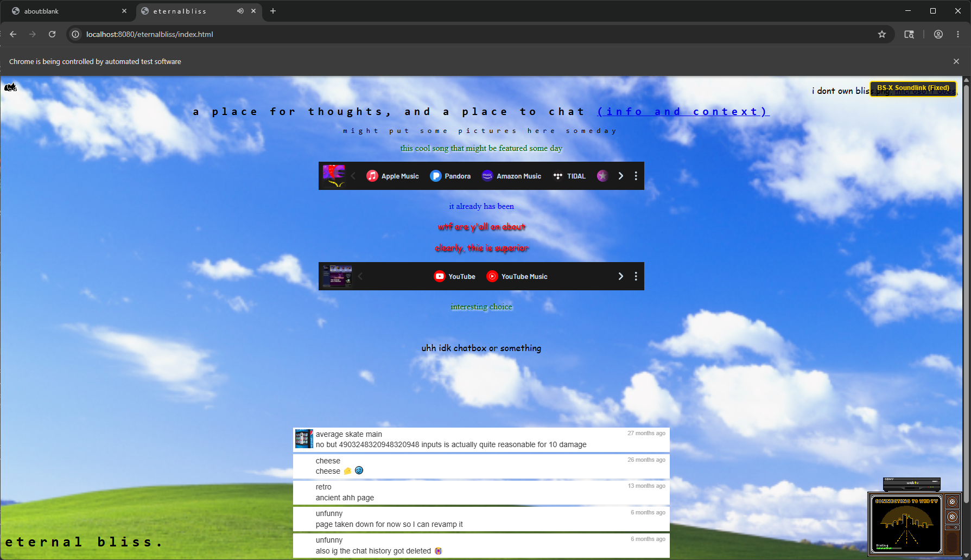Viewport: 971px width, 560px height.
Task: Click the second song's thumbnail image
Action: pyautogui.click(x=337, y=276)
